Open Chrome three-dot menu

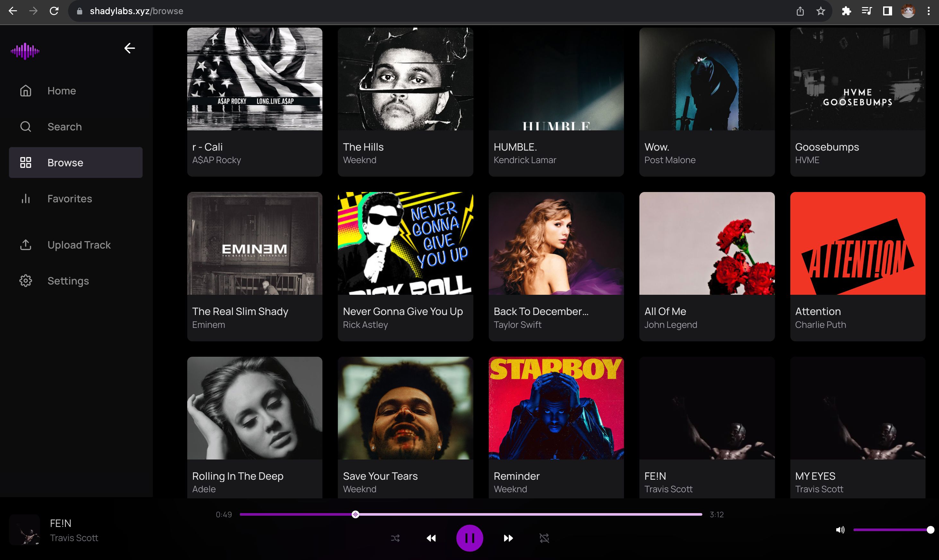(928, 11)
